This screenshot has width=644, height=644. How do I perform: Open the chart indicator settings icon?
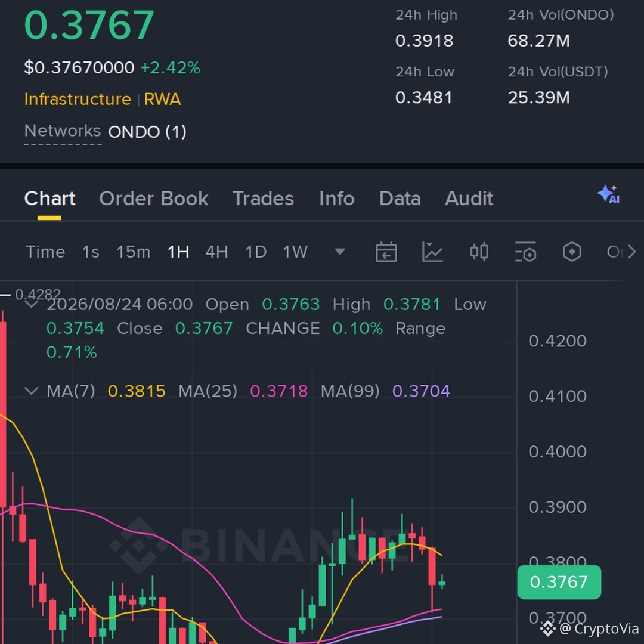point(526,252)
